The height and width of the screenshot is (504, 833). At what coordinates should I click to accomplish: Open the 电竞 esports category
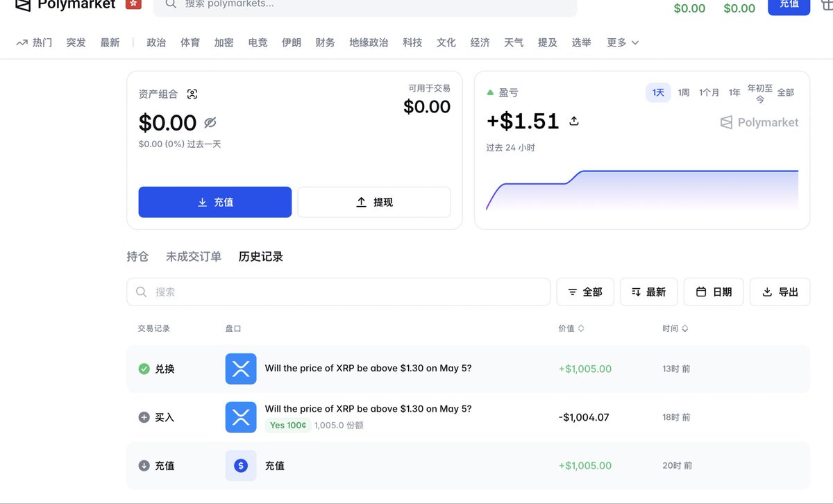click(x=258, y=42)
